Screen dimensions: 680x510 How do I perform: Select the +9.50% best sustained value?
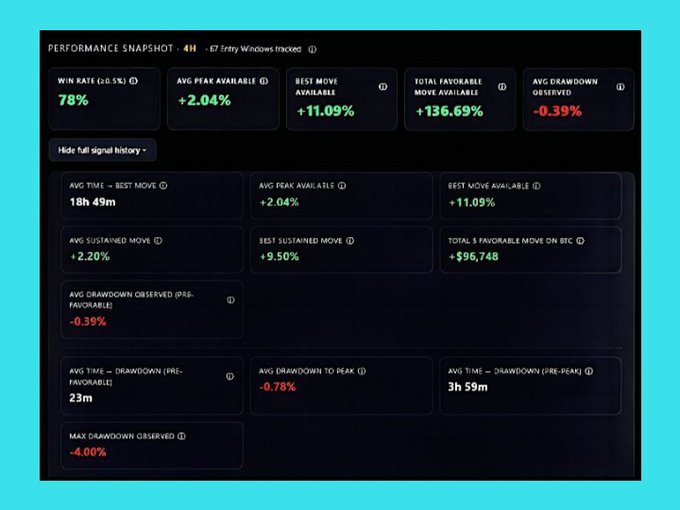(279, 256)
